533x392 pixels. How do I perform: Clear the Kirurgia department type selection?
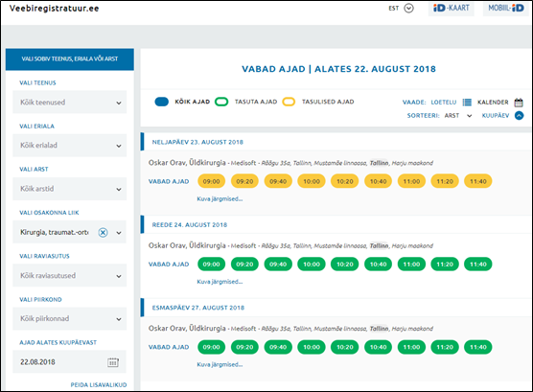103,233
